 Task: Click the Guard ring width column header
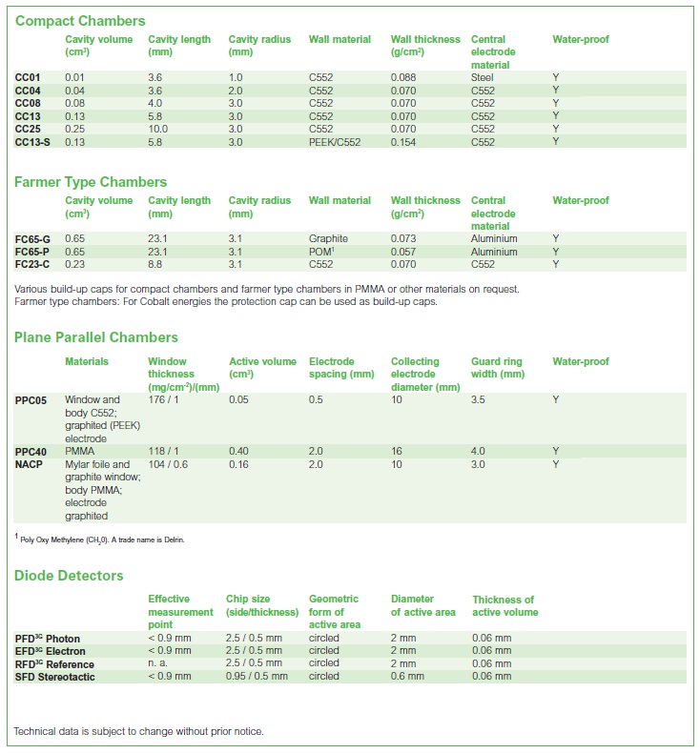pos(498,367)
